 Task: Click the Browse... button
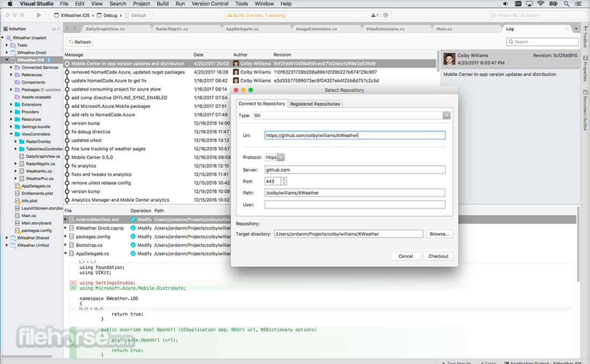(x=439, y=234)
